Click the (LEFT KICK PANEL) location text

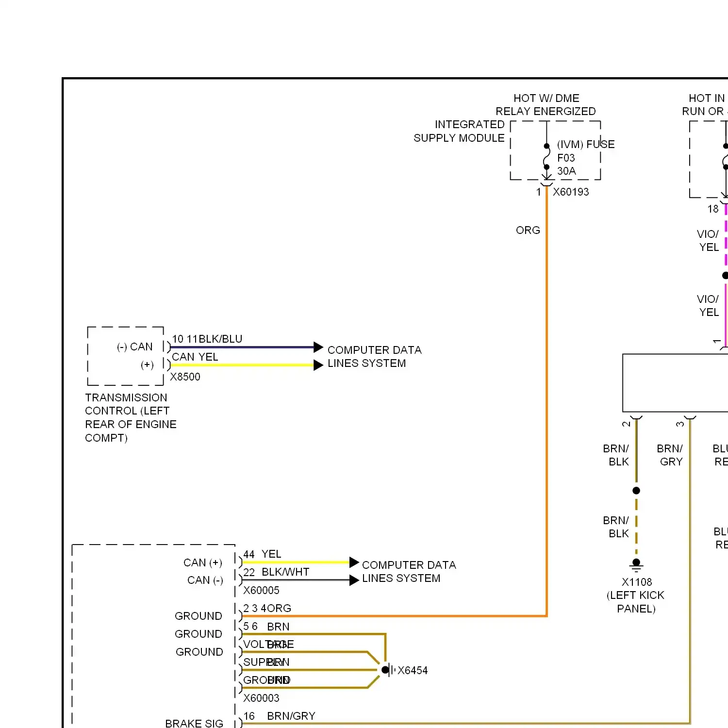tap(636, 602)
